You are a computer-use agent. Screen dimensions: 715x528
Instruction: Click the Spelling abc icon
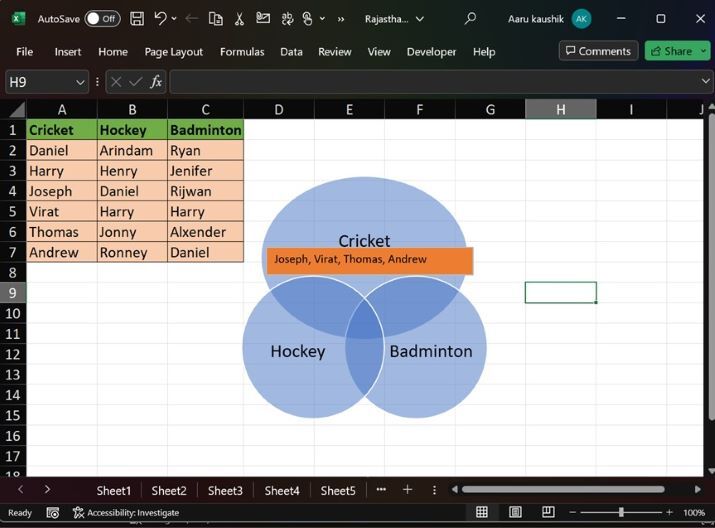[x=287, y=19]
